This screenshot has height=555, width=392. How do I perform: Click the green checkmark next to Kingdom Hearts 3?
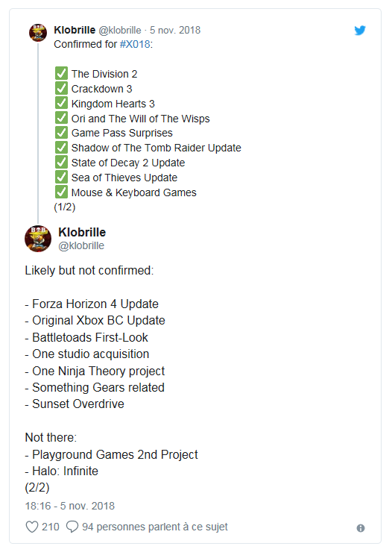coord(61,103)
